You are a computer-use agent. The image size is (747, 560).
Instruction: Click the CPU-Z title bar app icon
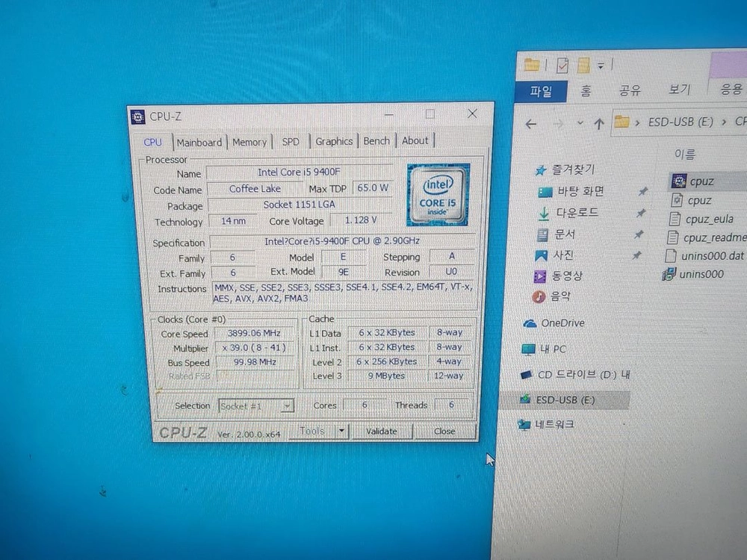pyautogui.click(x=137, y=116)
